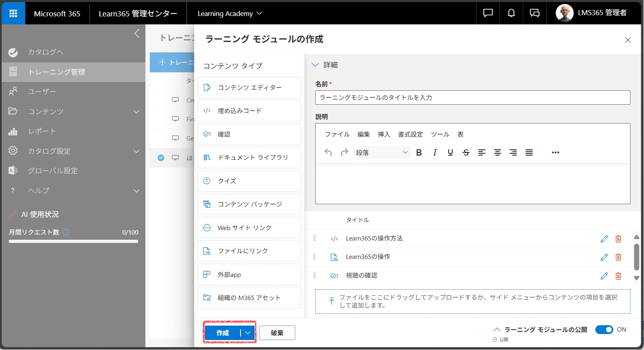Viewport: 644px width, 350px height.
Task: Add Web サイト リンク content type
Action: pos(249,228)
